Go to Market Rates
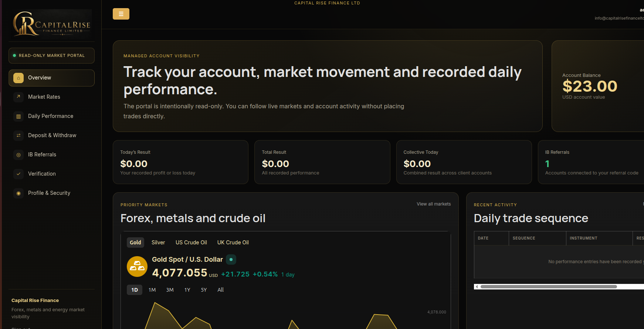This screenshot has width=644, height=329. click(x=51, y=97)
